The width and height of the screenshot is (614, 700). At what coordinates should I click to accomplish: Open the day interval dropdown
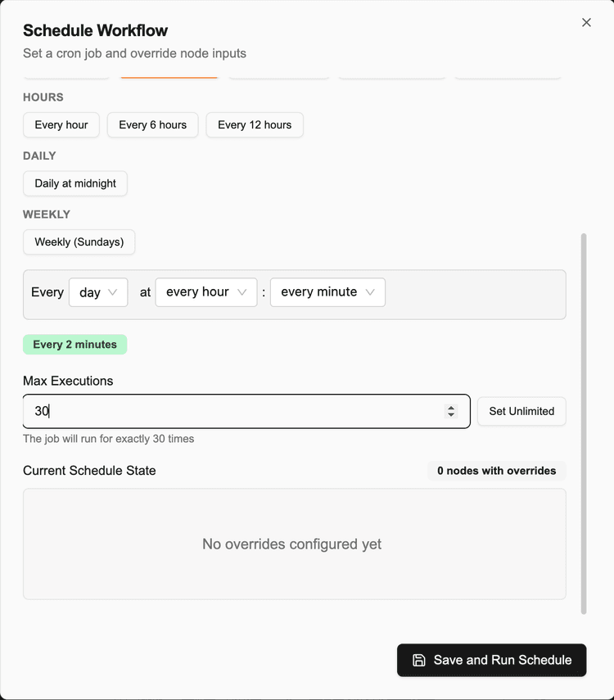coord(98,291)
